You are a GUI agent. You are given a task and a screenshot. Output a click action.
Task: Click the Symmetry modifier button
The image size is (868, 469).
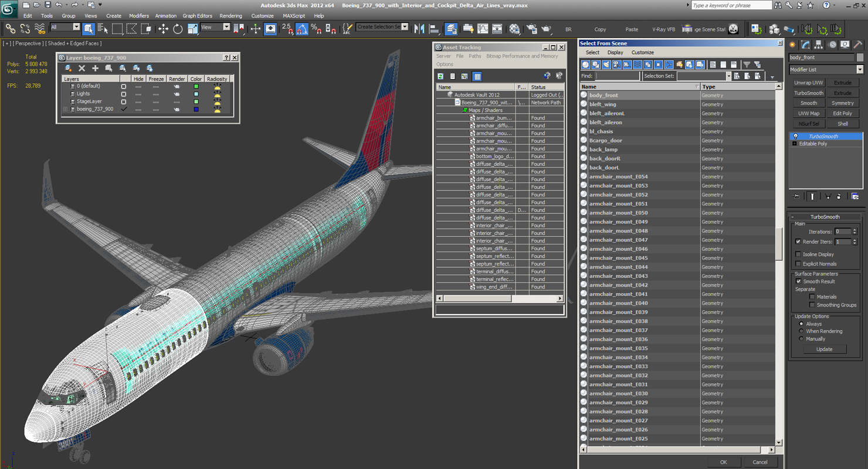(843, 103)
